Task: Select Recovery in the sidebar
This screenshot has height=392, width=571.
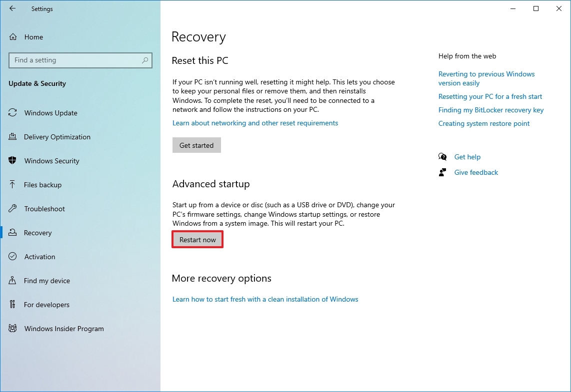Action: [38, 233]
